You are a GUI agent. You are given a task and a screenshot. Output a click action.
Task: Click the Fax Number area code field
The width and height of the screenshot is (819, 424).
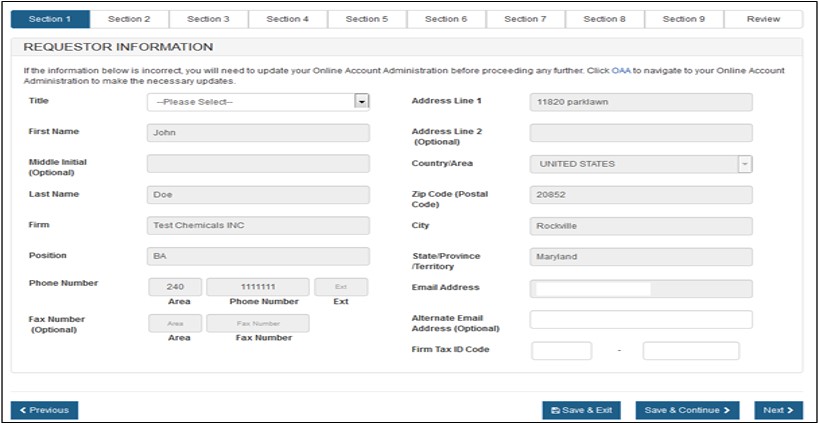[x=175, y=324]
